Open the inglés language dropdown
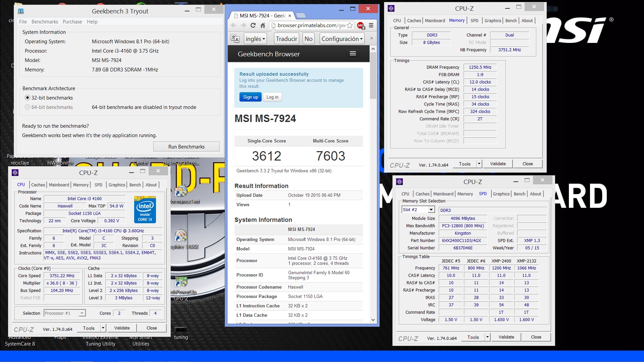 click(x=255, y=39)
